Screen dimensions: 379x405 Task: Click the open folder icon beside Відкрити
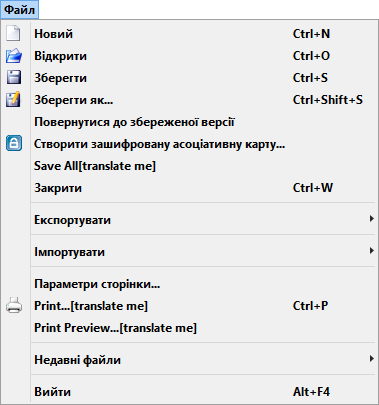click(14, 56)
